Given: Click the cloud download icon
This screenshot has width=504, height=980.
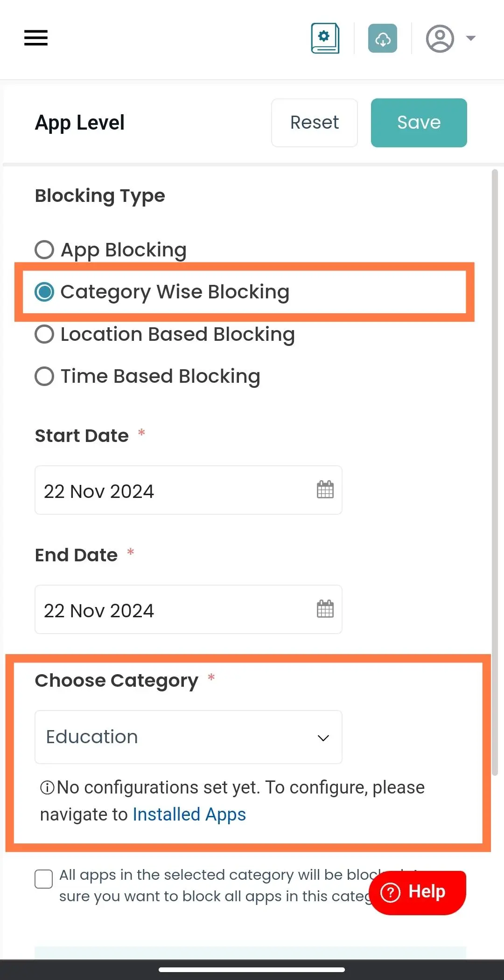Looking at the screenshot, I should click(x=383, y=38).
